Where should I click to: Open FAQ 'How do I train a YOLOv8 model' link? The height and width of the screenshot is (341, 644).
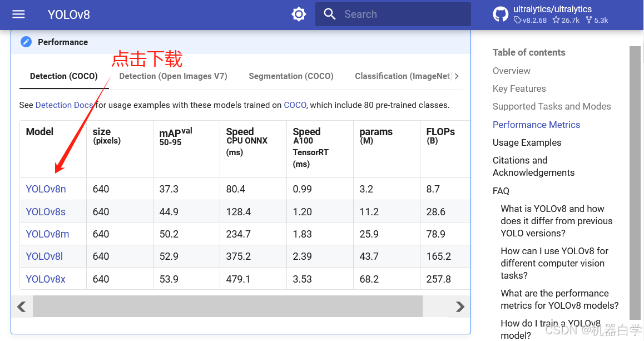pyautogui.click(x=551, y=329)
